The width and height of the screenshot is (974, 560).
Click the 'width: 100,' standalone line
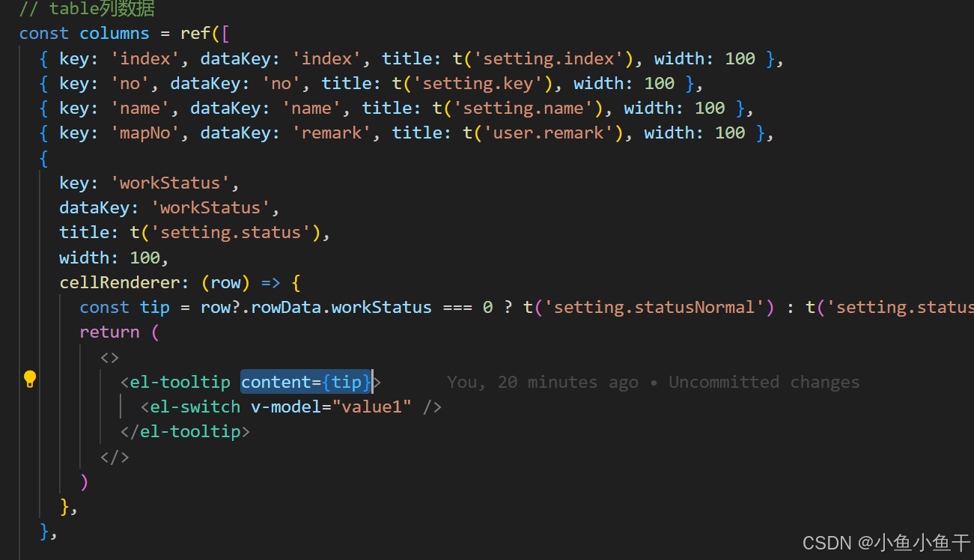pyautogui.click(x=115, y=258)
